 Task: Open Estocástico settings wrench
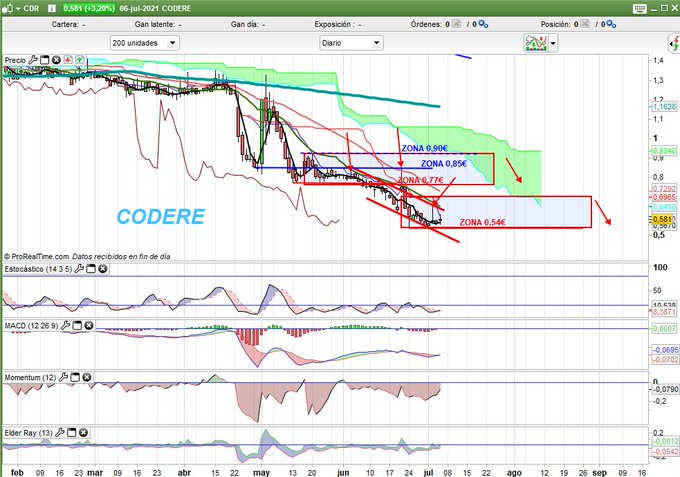tap(79, 269)
